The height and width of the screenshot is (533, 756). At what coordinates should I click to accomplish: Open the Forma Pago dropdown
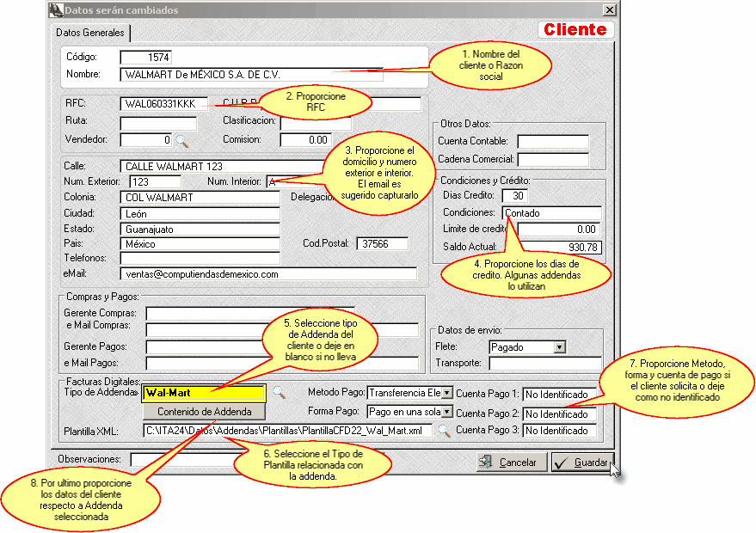[447, 412]
